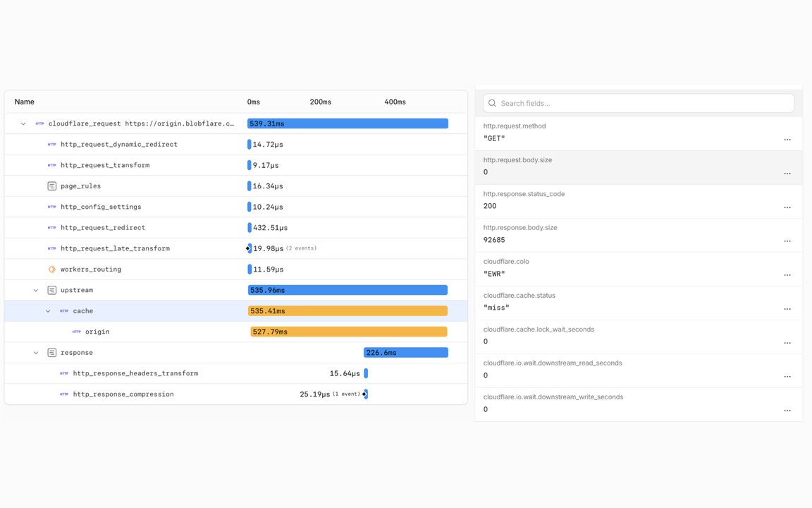Open more options for cloudflare.cache.status
The image size is (812, 508).
(x=787, y=309)
